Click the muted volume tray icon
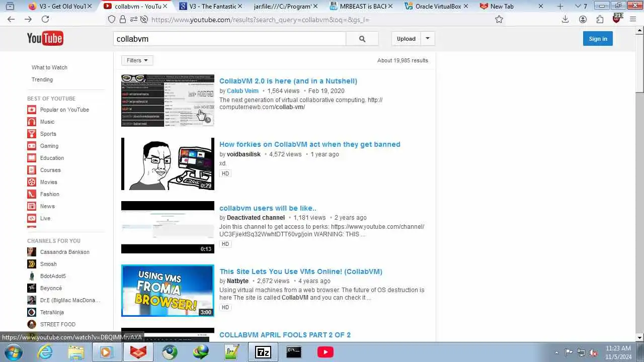 pos(593,352)
